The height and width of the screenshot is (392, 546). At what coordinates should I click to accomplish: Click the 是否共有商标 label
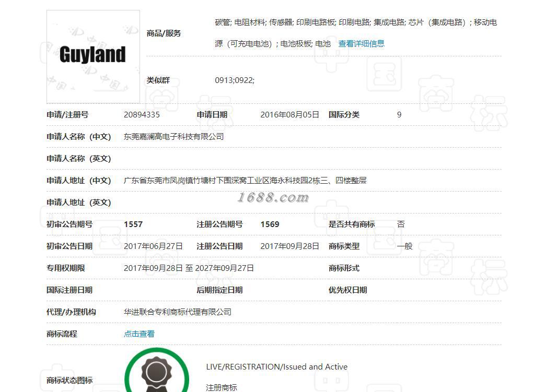352,224
